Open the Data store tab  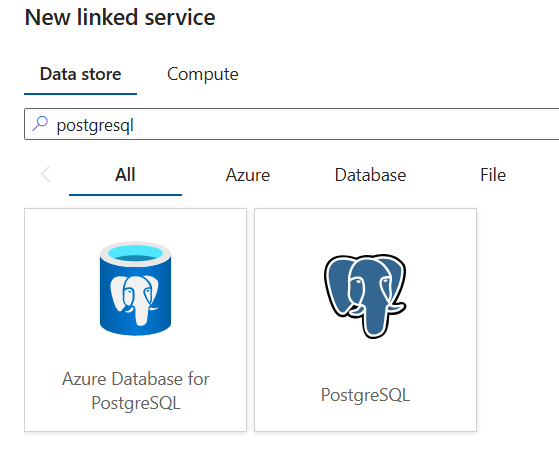pyautogui.click(x=81, y=74)
